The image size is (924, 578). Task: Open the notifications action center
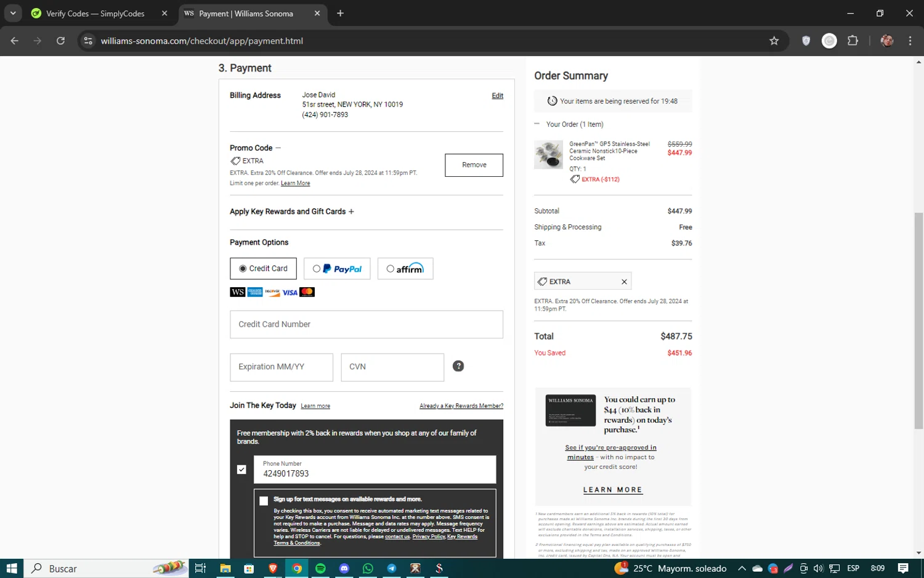click(903, 568)
